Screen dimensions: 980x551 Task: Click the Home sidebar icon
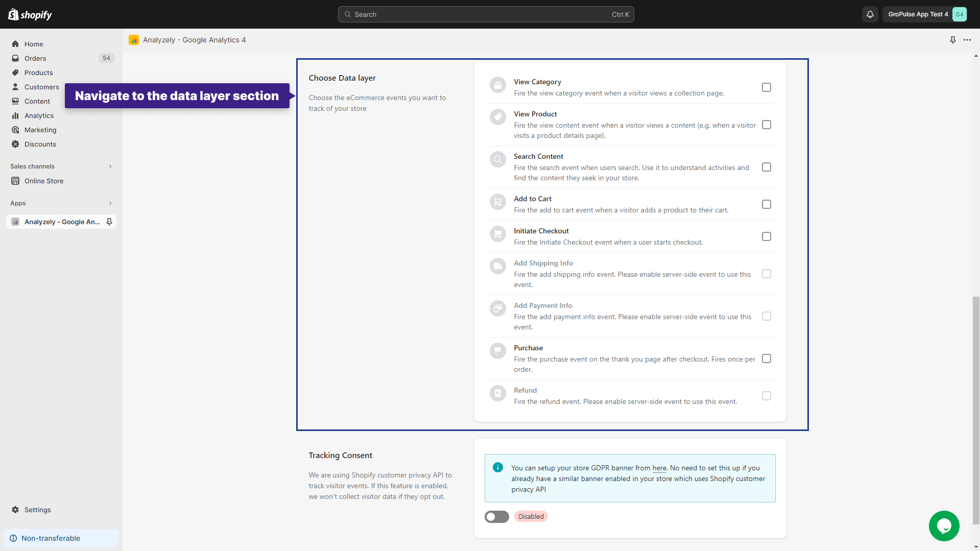click(x=15, y=44)
